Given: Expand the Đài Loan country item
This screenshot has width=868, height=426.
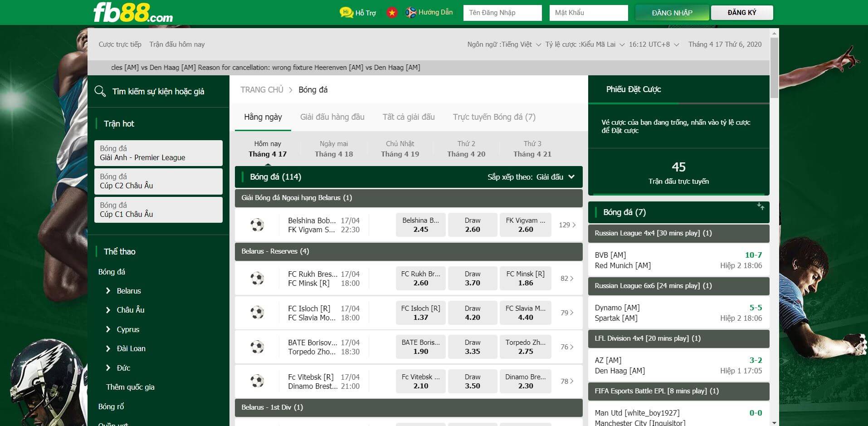Looking at the screenshot, I should coord(108,348).
